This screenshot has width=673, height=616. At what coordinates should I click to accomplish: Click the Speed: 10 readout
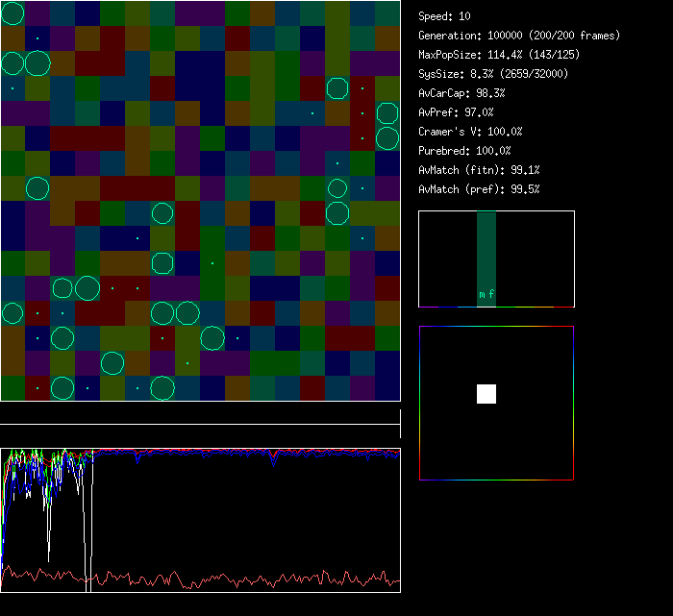(445, 16)
